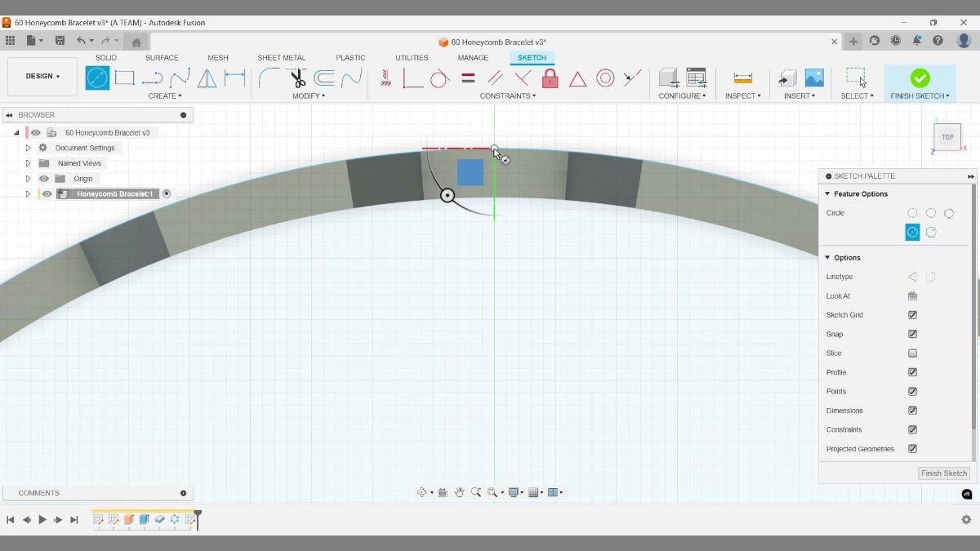
Task: Select the Trim scissors tool
Action: (x=296, y=78)
